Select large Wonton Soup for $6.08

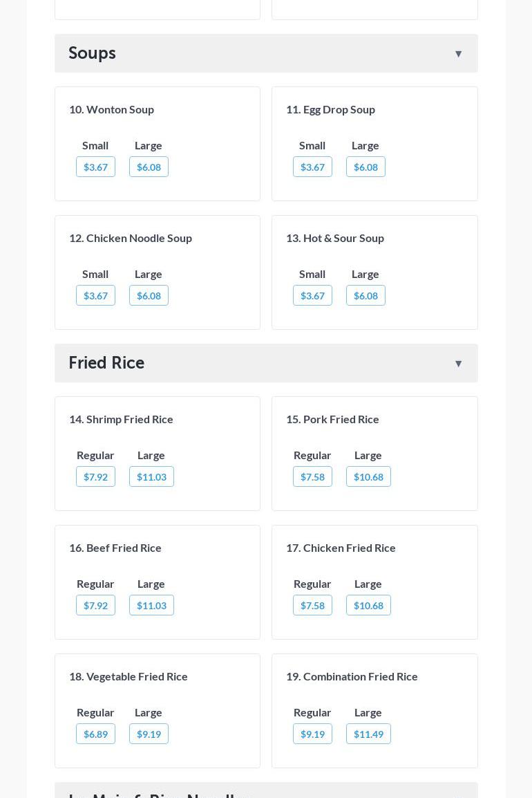click(x=149, y=167)
